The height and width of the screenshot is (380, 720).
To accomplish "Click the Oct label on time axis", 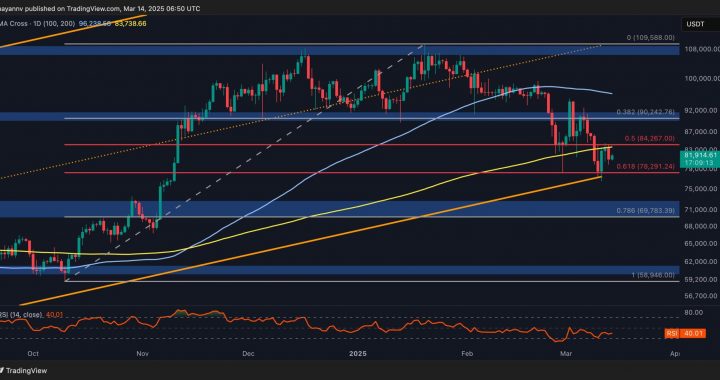I will 33,354.
